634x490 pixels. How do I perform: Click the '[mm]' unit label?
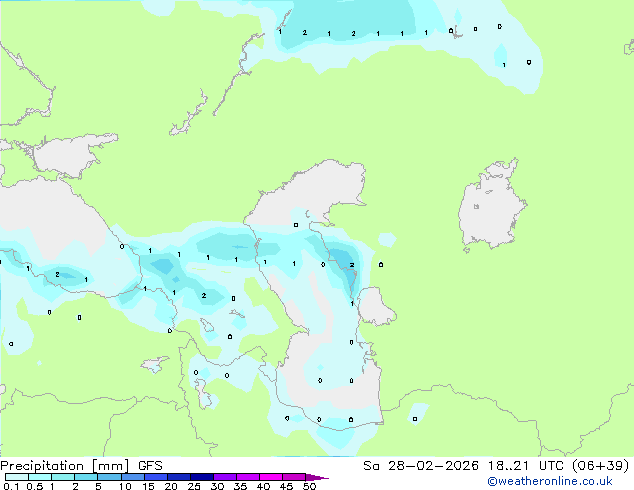click(x=110, y=466)
